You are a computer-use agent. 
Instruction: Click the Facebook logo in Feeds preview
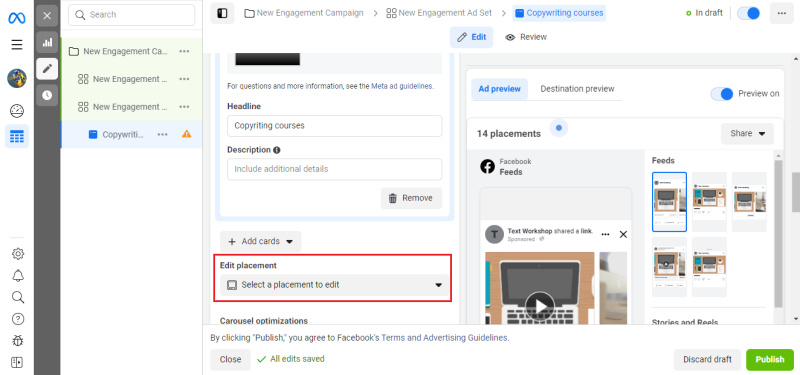(x=487, y=166)
